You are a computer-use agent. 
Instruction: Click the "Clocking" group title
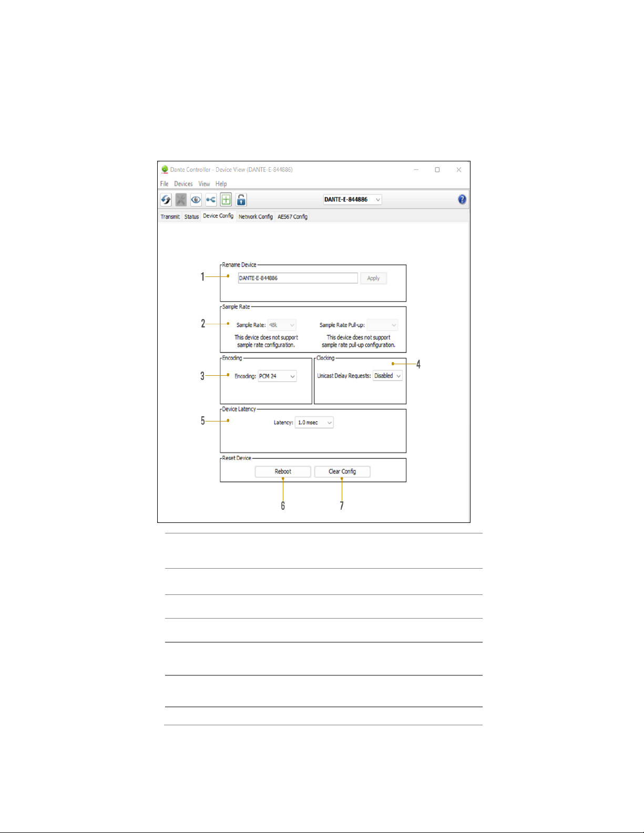tap(325, 358)
